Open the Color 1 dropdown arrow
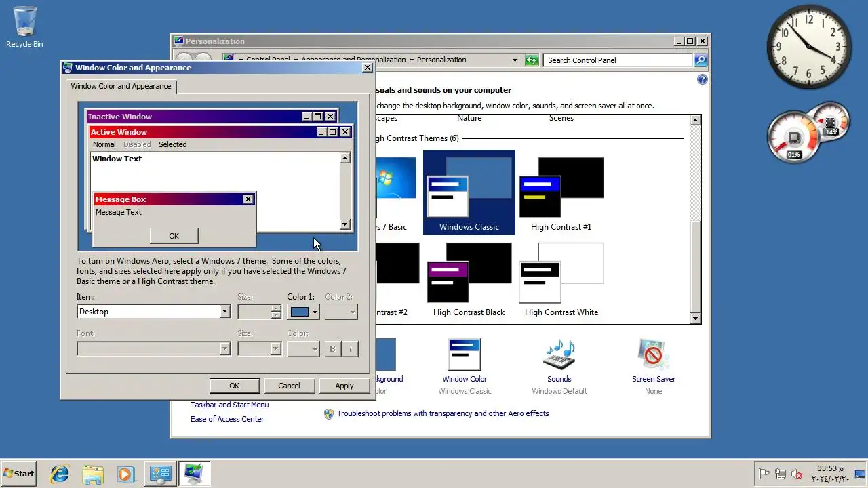Image resolution: width=868 pixels, height=488 pixels. pyautogui.click(x=315, y=312)
